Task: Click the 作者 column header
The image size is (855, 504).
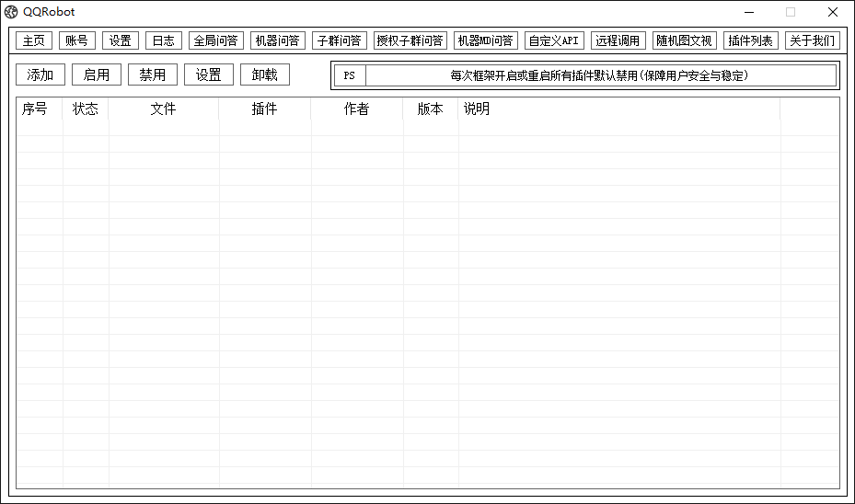Action: [x=356, y=109]
